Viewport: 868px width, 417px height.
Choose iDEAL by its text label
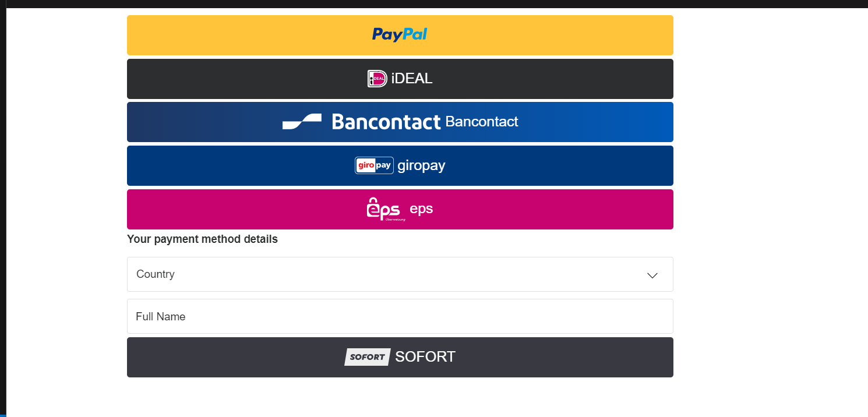pyautogui.click(x=412, y=79)
